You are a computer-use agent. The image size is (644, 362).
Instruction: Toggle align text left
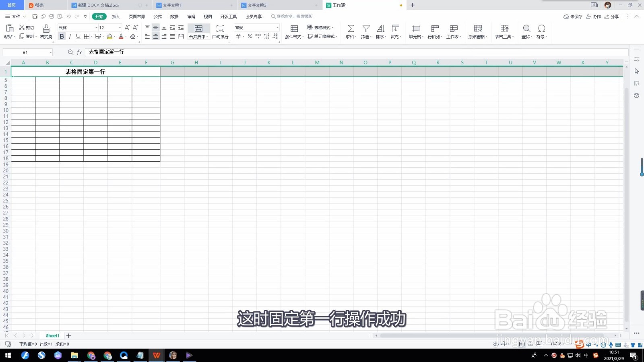(147, 37)
